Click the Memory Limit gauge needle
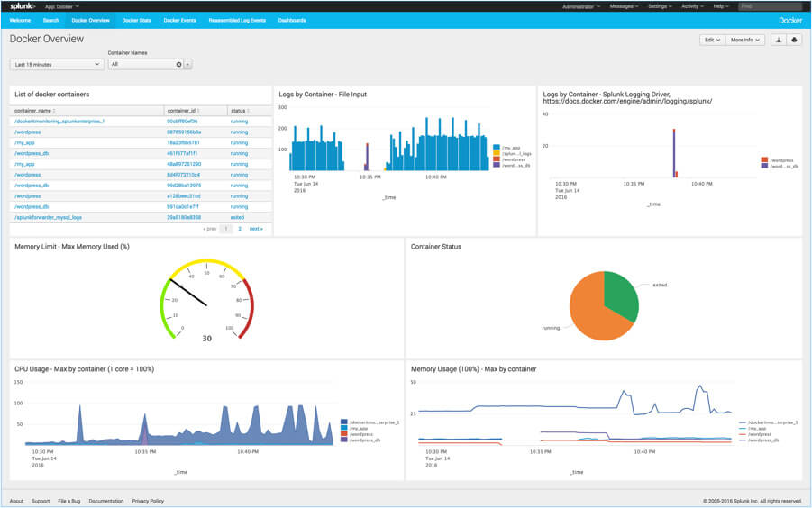 [x=188, y=293]
